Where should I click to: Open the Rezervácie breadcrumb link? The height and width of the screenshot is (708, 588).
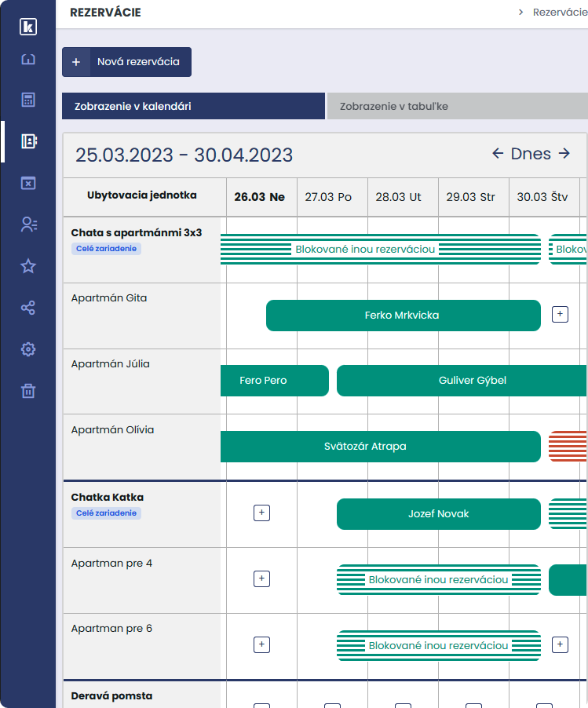click(x=560, y=13)
